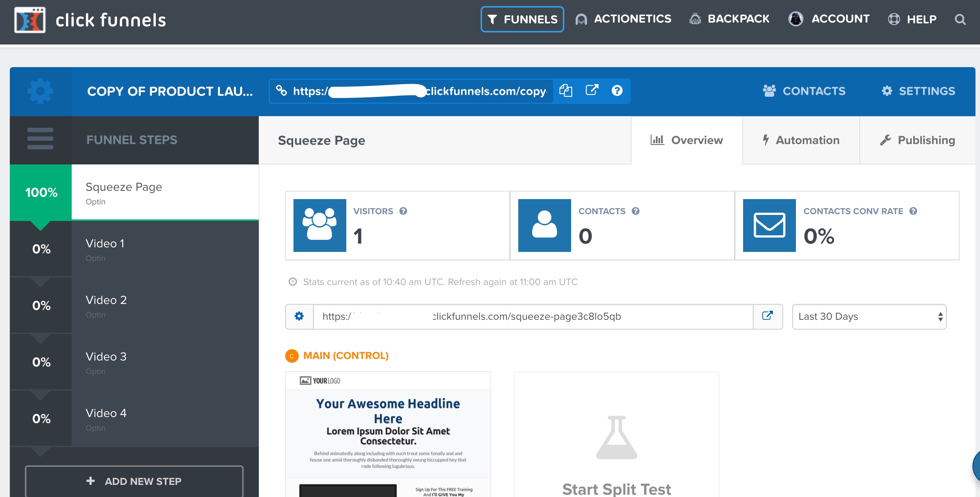
Task: Open the funnel gear icon in blue header
Action: click(x=40, y=91)
